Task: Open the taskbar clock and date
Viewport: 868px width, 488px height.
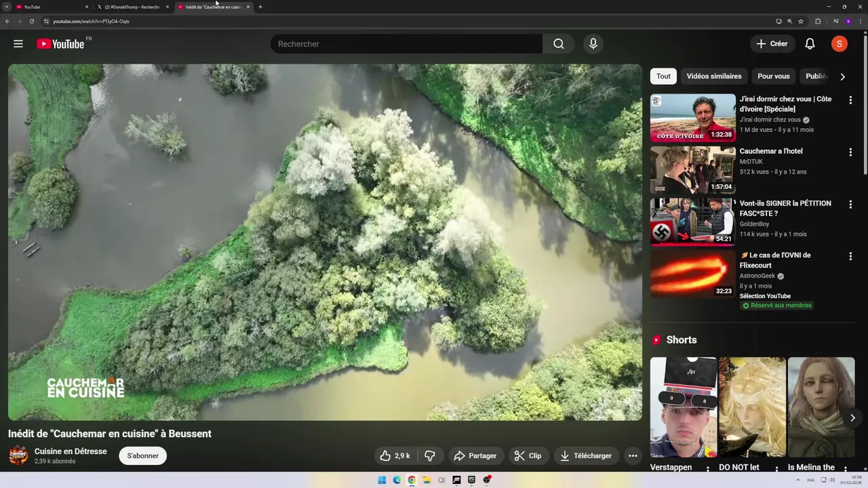Action: click(851, 480)
